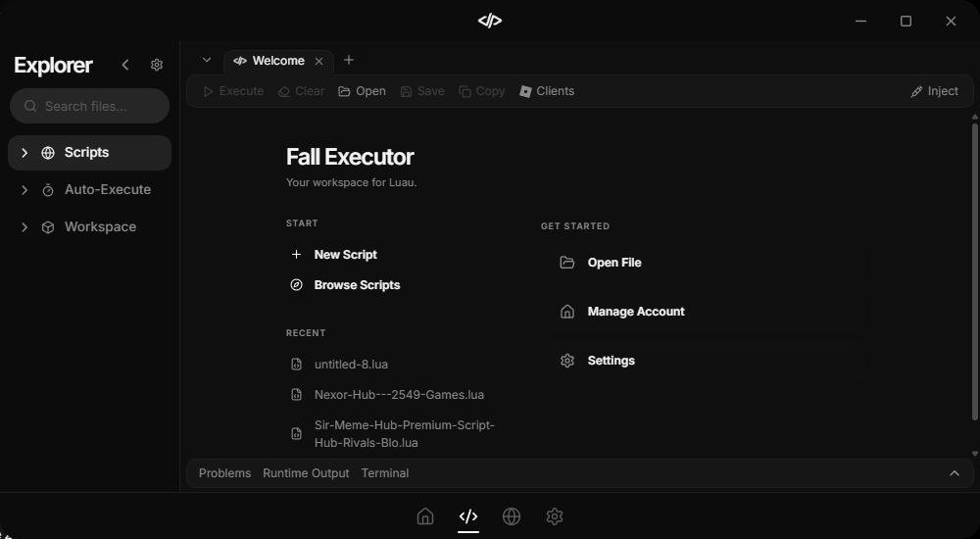
Task: Click file icon next to untitled-8.lua
Action: pyautogui.click(x=296, y=364)
